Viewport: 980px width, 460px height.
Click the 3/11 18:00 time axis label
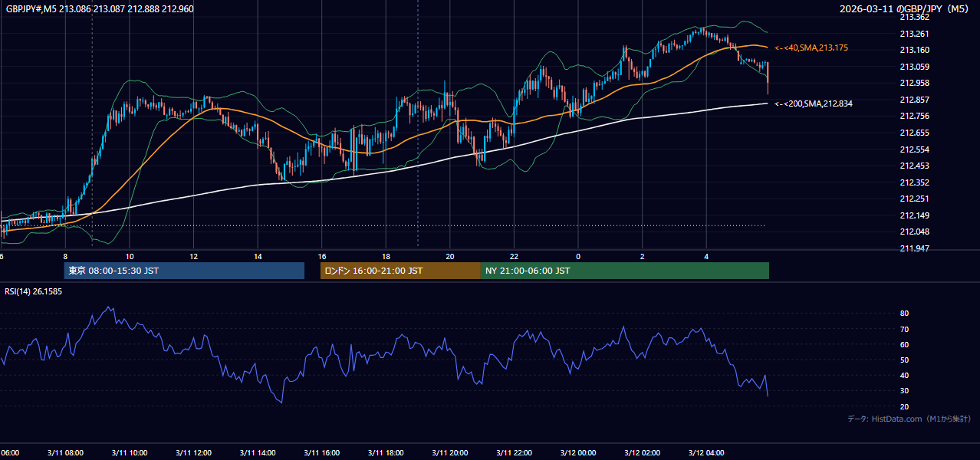click(x=386, y=453)
